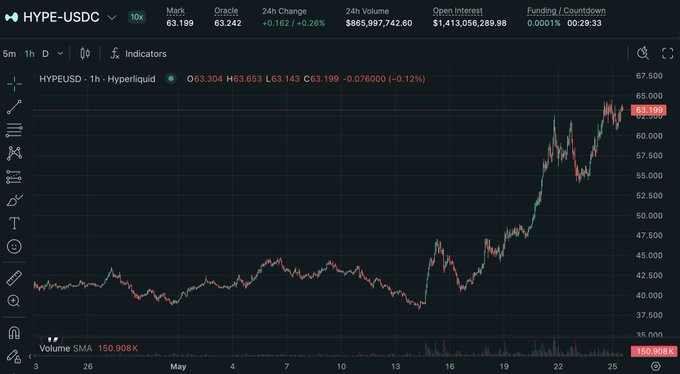Image resolution: width=680 pixels, height=374 pixels.
Task: Click the countdown timer 00:29:33
Action: (x=584, y=23)
